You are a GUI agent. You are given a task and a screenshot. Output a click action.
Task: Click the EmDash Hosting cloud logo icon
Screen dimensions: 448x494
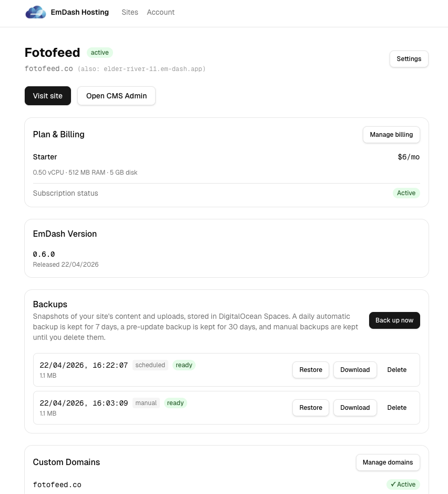coord(36,12)
